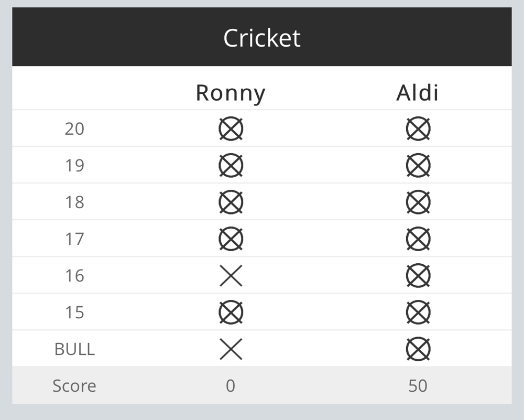This screenshot has width=524, height=420.
Task: Select Aldi's closed BULL mark
Action: 418,349
